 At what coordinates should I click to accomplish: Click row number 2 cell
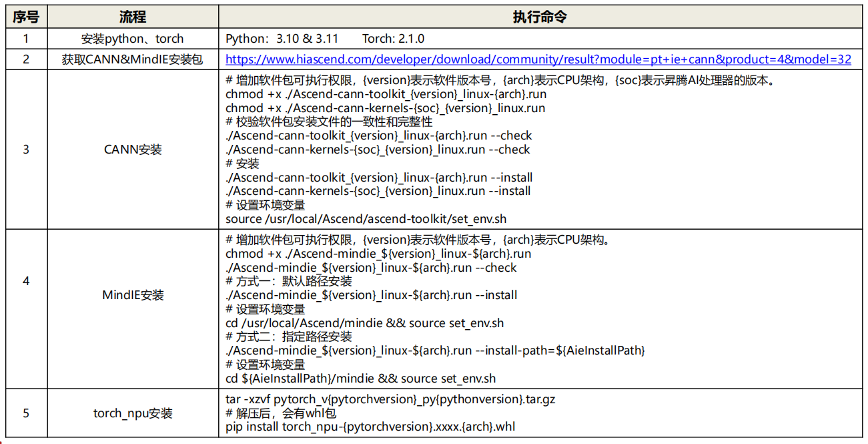(x=26, y=59)
